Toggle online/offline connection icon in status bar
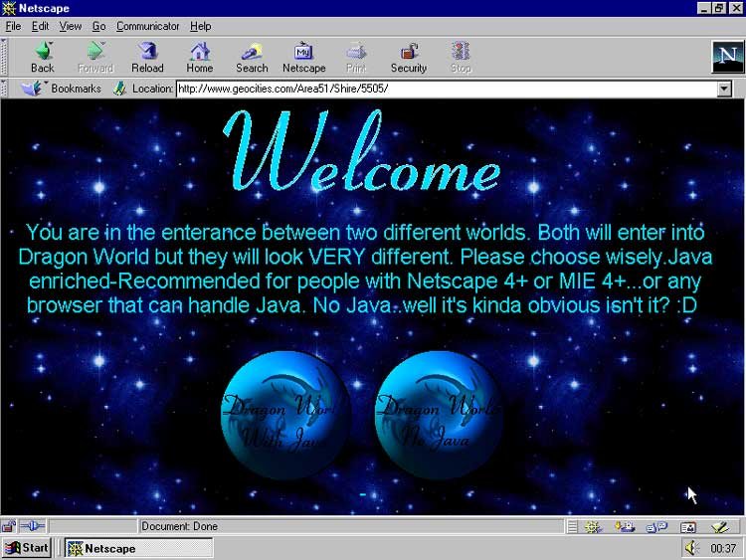746x560 pixels. coord(33,526)
